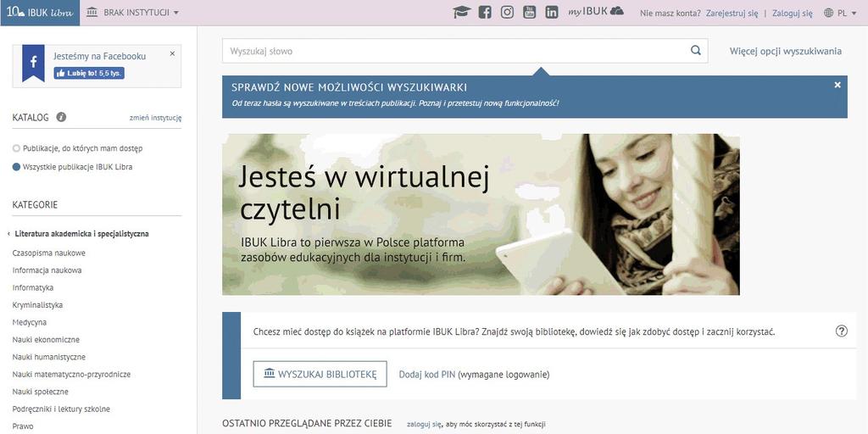
Task: Open the Facebook icon in the header
Action: pos(485,12)
